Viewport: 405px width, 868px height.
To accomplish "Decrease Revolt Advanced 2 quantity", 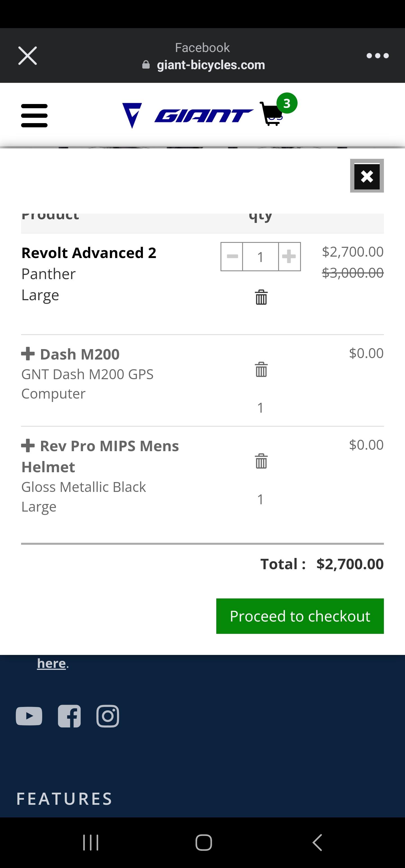I will click(x=232, y=256).
